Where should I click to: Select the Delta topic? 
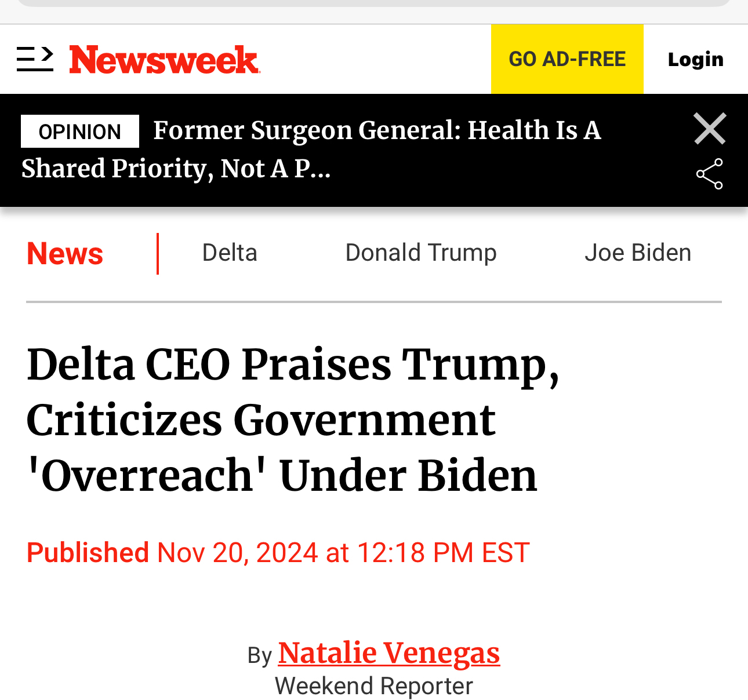point(230,253)
